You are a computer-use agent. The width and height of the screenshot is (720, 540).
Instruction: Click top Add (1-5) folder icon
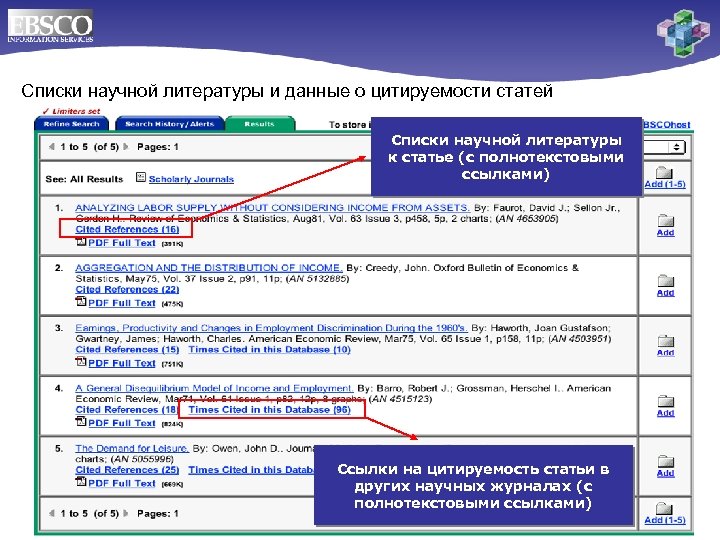coord(664,173)
